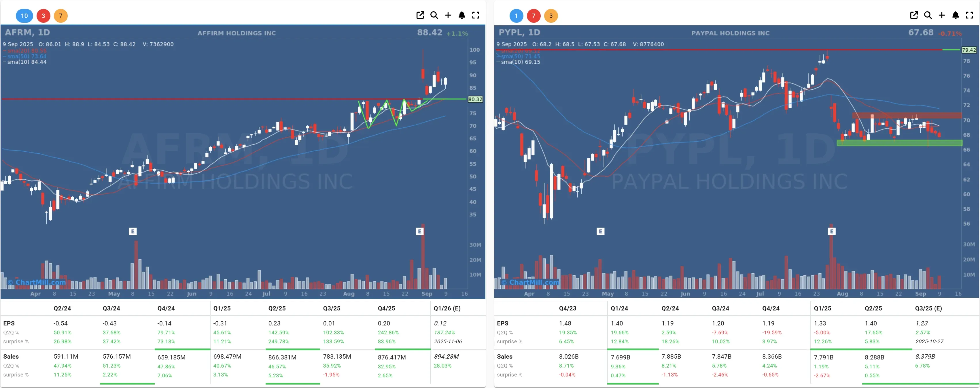Screen dimensions: 980x388
Task: Click PYPL red rating badge 7
Action: tap(533, 16)
